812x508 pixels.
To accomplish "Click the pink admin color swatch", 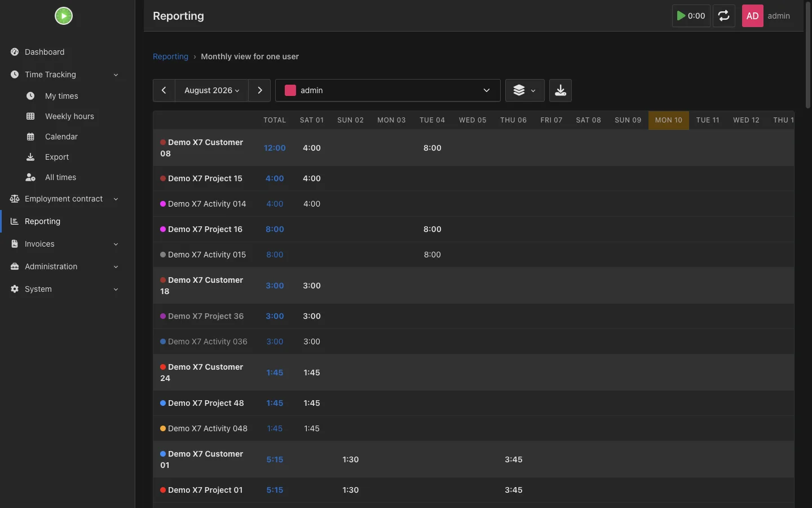I will pyautogui.click(x=290, y=90).
